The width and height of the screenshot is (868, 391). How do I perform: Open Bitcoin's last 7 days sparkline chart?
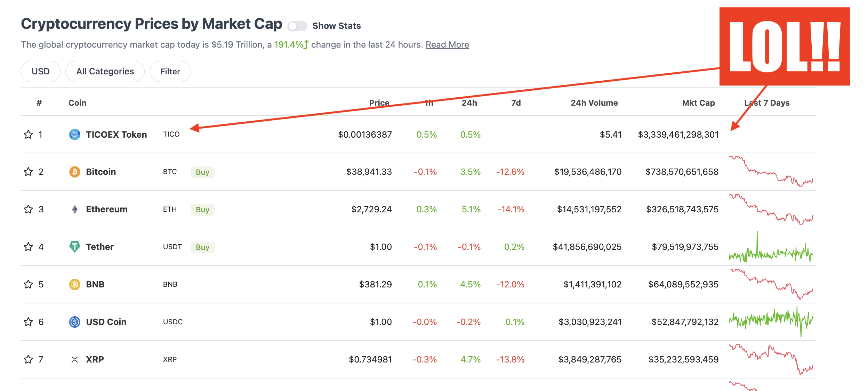point(771,172)
